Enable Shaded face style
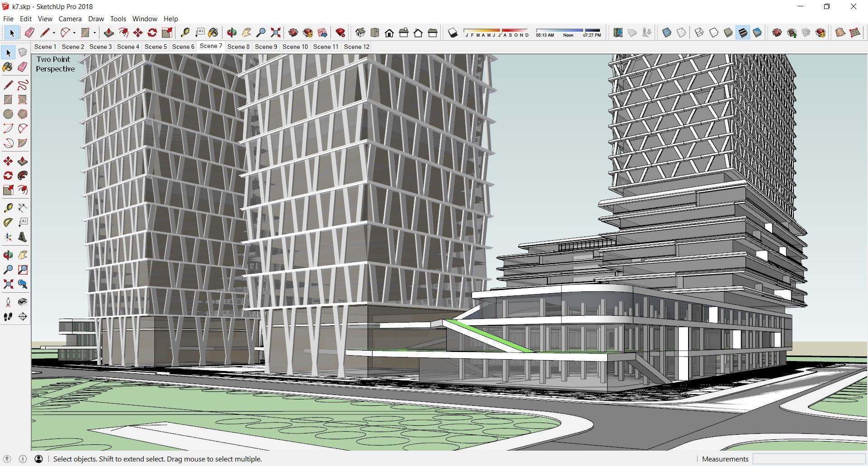Screen dimensions: 868x466 [728, 33]
